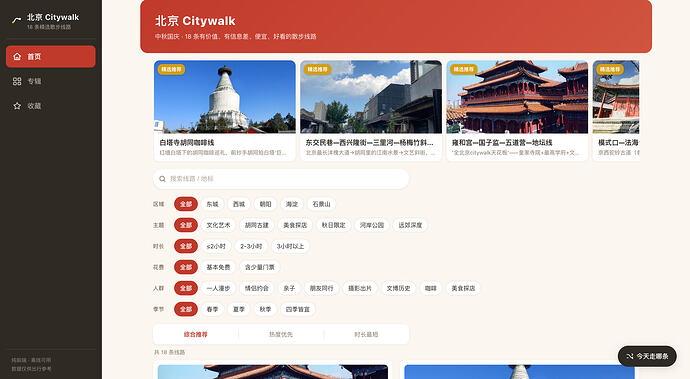Viewport: 690px width, 379px height.
Task: Open the 白塔寺胡同咖啡线 featured card photo
Action: [x=225, y=97]
